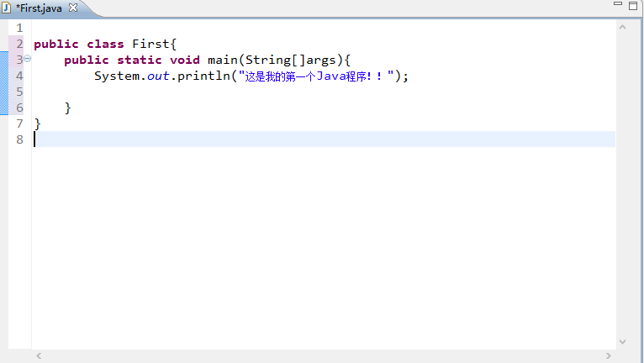644x363 pixels.
Task: Close the First.java editor tab
Action: point(72,8)
